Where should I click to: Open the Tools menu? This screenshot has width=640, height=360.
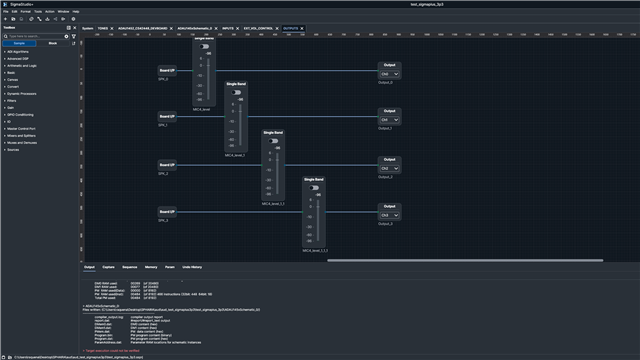[38, 12]
